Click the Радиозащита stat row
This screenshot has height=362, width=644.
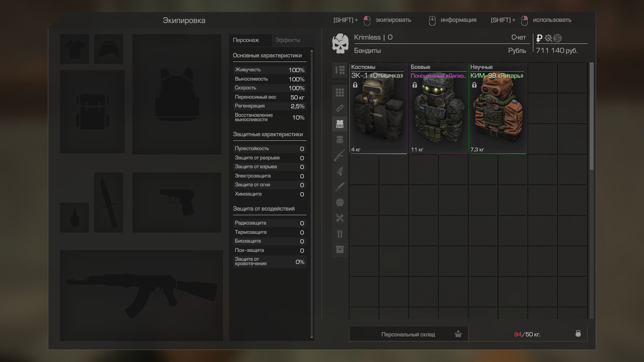click(269, 223)
